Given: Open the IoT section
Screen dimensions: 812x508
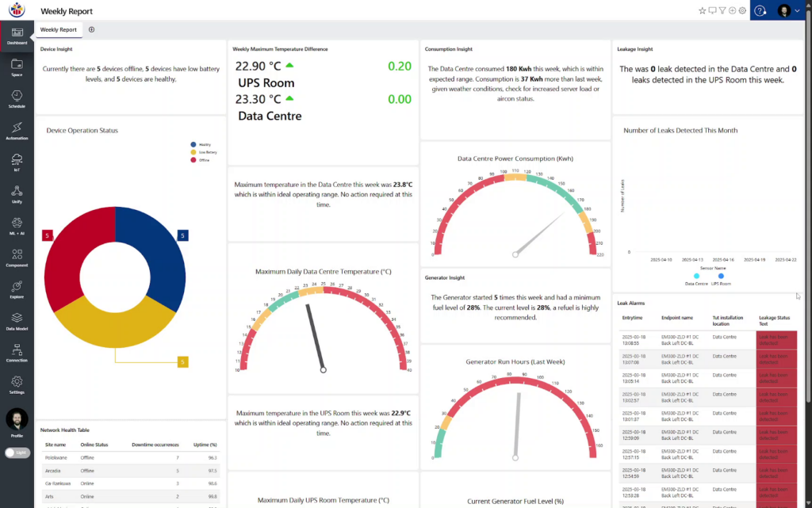Looking at the screenshot, I should coord(17,162).
